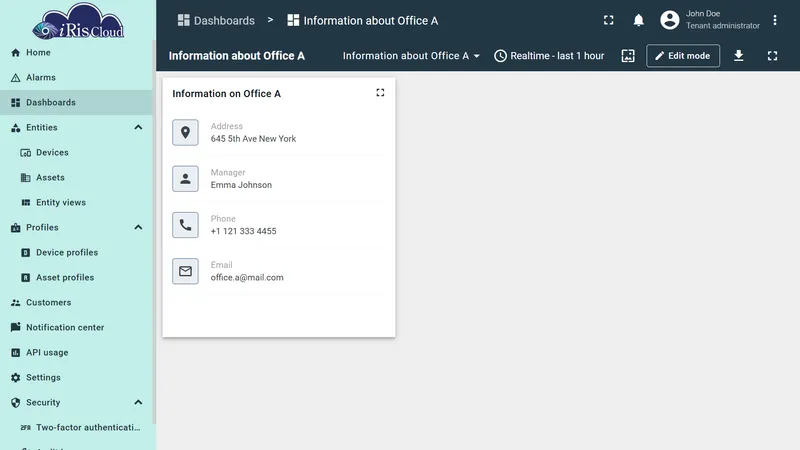Click the Email envelope icon

tap(185, 271)
